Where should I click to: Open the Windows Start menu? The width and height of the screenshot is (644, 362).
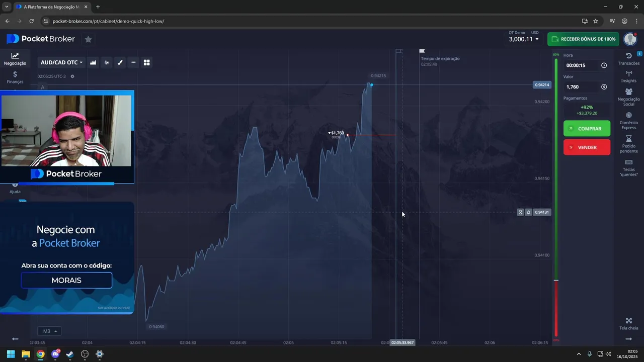(11, 354)
